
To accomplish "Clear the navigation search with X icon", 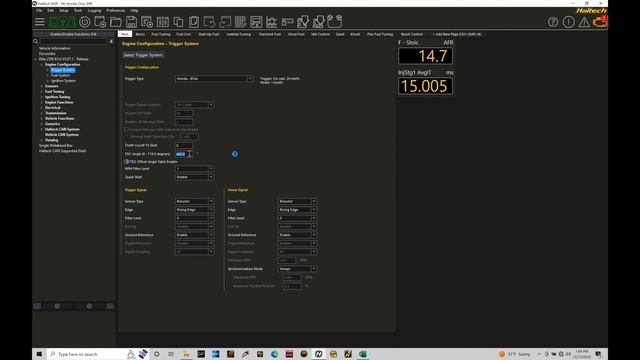I will 111,41.
